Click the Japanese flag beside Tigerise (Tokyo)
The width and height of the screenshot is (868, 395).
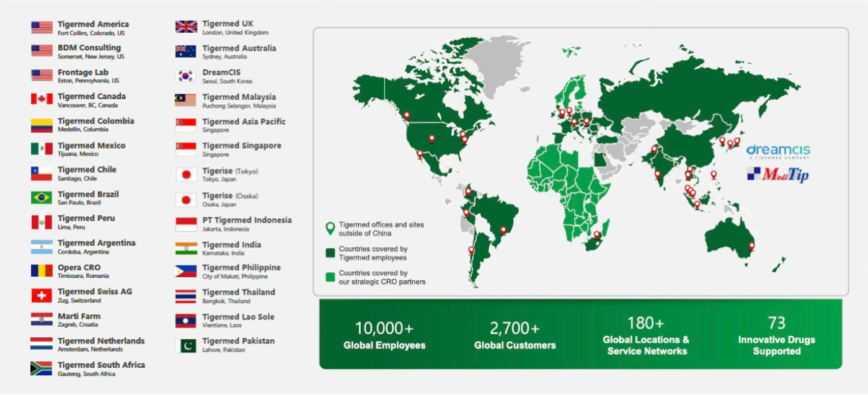pyautogui.click(x=186, y=175)
